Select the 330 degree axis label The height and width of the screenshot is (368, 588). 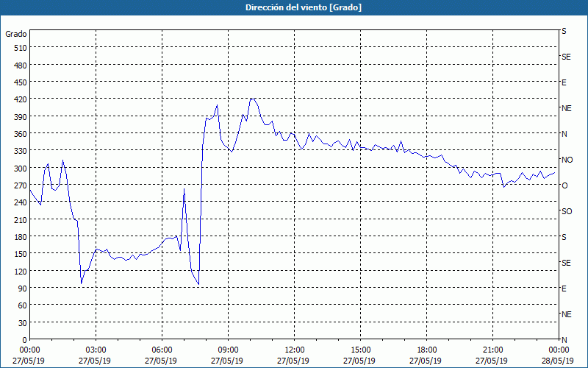click(21, 151)
